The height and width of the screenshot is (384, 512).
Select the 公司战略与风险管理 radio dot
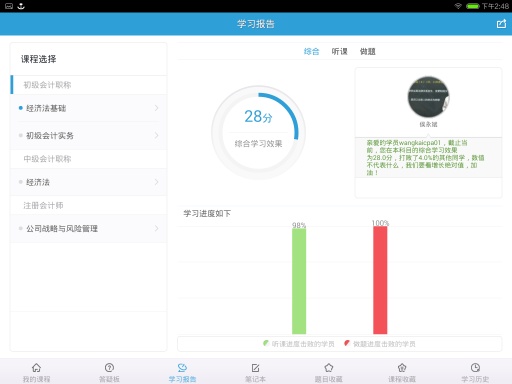pos(21,228)
